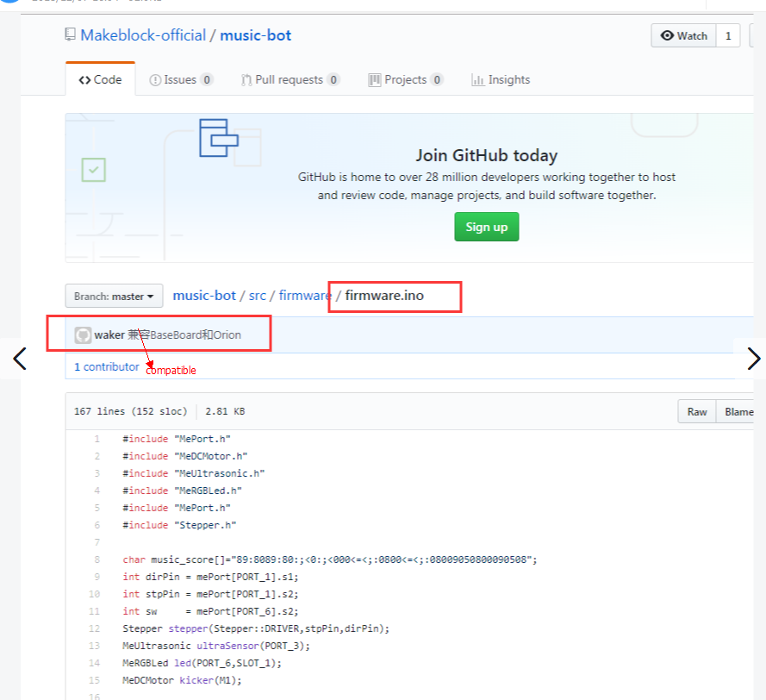Viewport: 766px width, 700px height.
Task: Click the 'MeRGBLed led(PORT_6,SLOT_1);' line
Action: tap(202, 663)
